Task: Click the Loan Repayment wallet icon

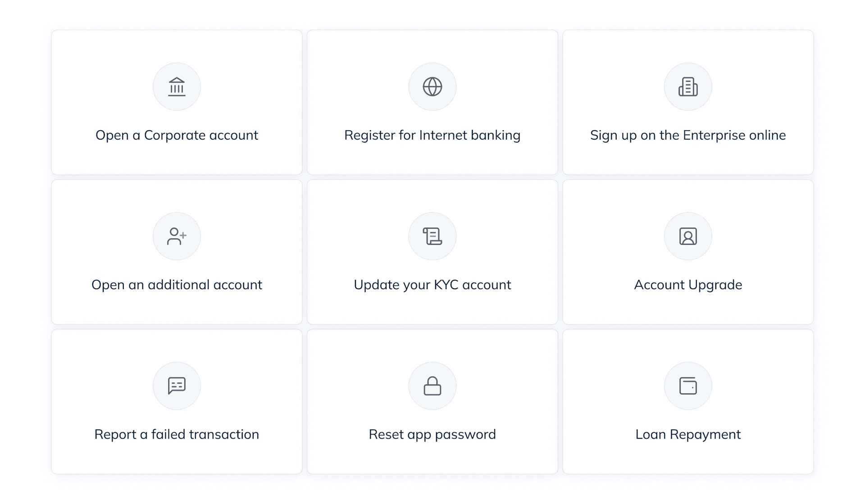Action: tap(688, 386)
